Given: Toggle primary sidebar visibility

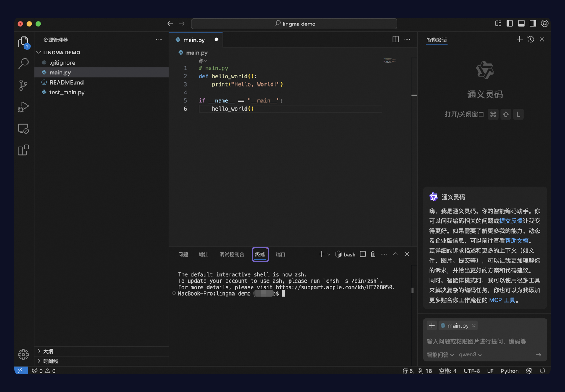Looking at the screenshot, I should pyautogui.click(x=510, y=24).
